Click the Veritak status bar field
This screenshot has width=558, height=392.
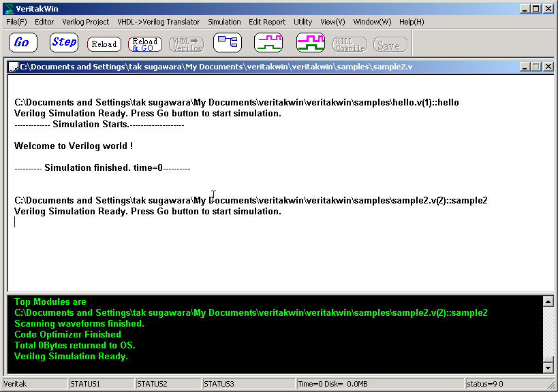35,384
